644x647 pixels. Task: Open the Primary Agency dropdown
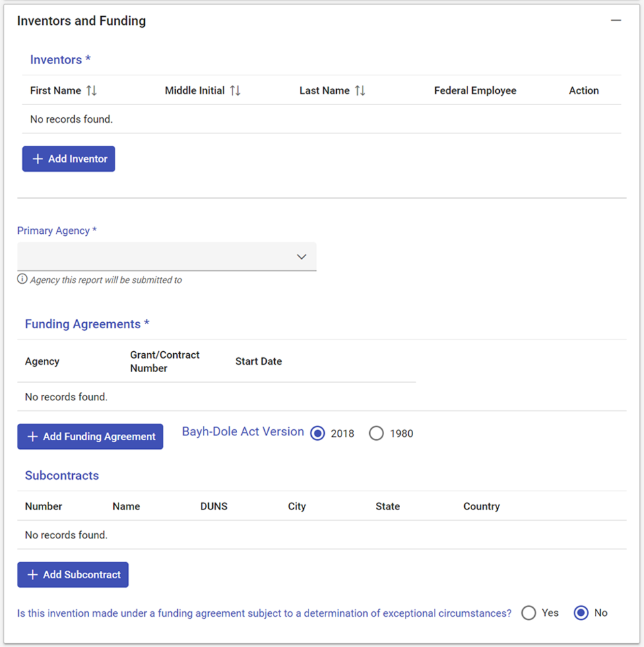[x=166, y=256]
